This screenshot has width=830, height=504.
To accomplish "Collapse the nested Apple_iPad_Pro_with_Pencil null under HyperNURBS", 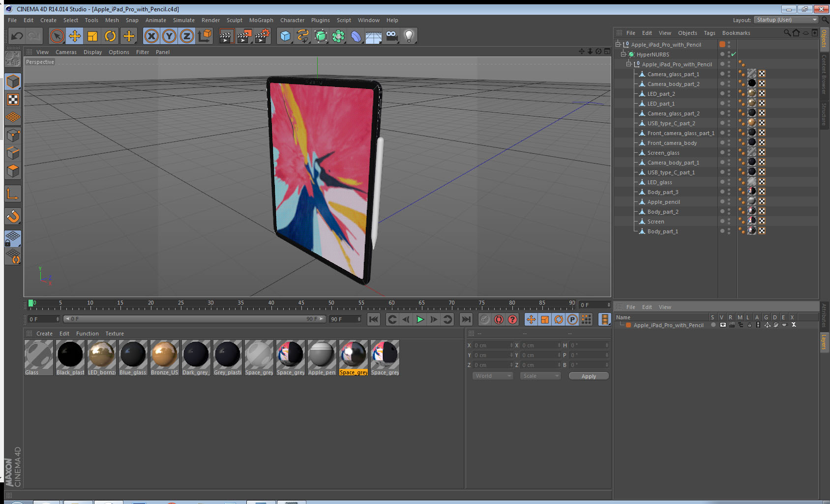I will click(628, 64).
